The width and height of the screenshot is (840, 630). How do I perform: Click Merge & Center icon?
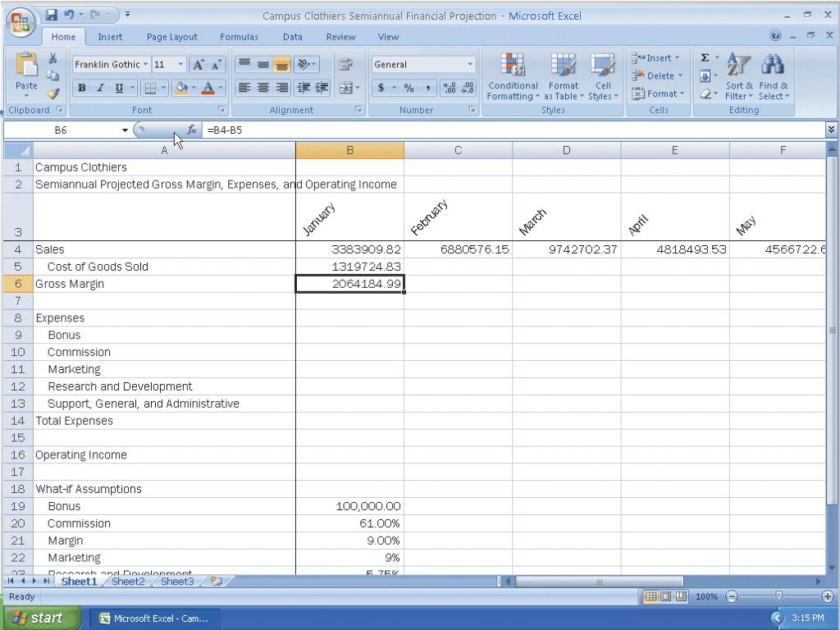345,88
